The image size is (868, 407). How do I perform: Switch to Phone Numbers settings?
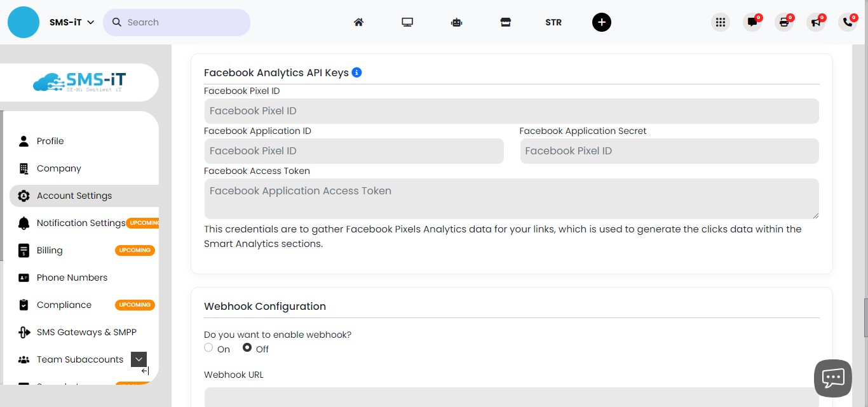[x=72, y=277]
